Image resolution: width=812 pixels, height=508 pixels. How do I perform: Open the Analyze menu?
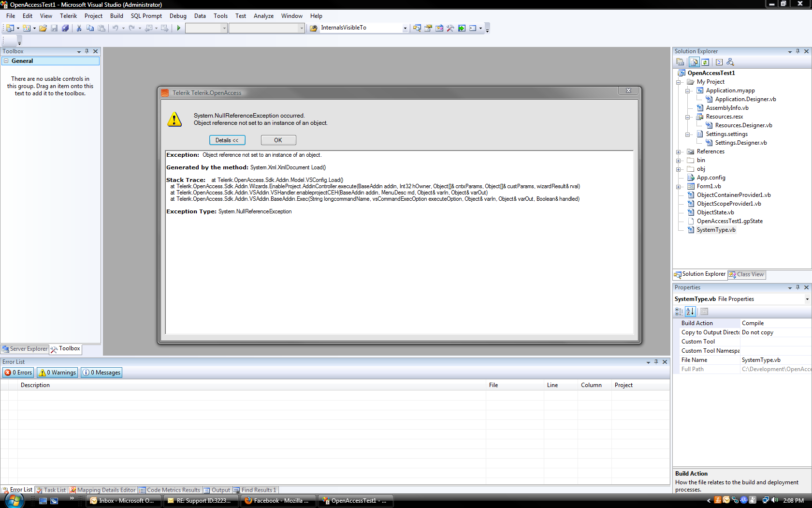pos(263,16)
